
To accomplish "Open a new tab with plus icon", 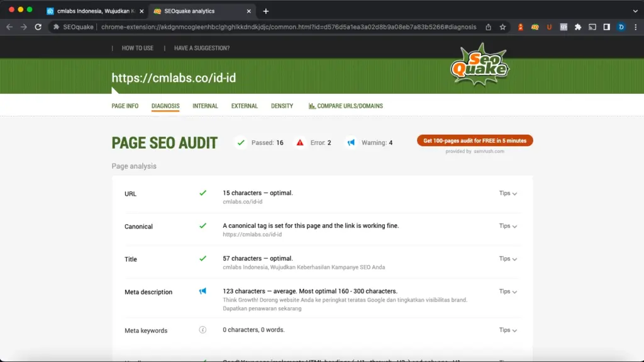I will point(266,11).
